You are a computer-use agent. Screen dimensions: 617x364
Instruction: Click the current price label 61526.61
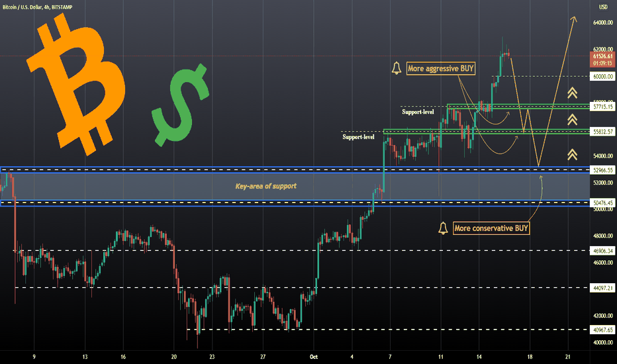tap(603, 56)
